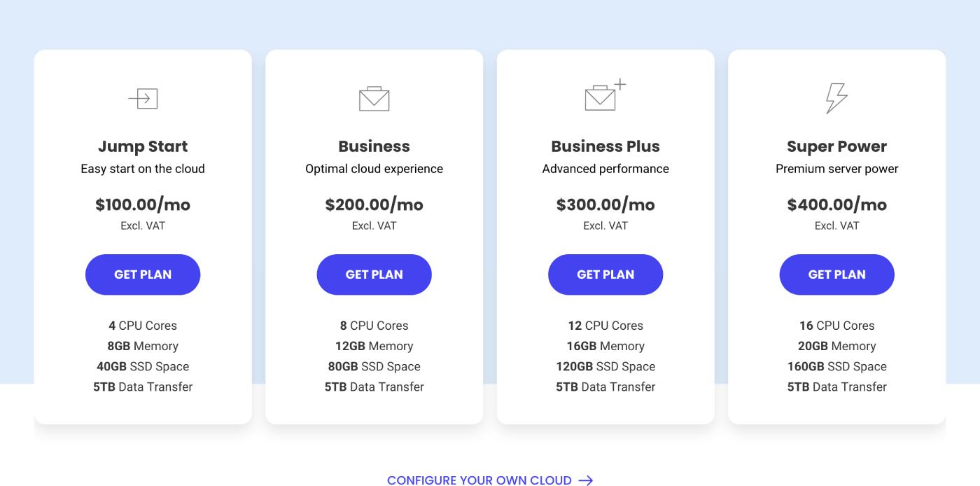980x486 pixels.
Task: Click the arrow next to Configure Your Own Cloud
Action: [x=586, y=480]
